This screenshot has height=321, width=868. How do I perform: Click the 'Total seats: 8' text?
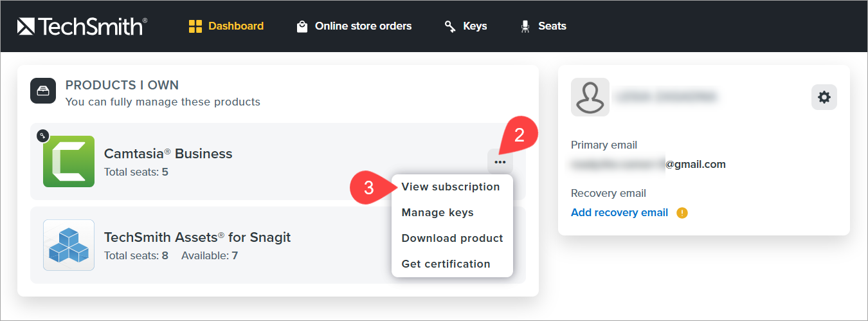click(136, 256)
